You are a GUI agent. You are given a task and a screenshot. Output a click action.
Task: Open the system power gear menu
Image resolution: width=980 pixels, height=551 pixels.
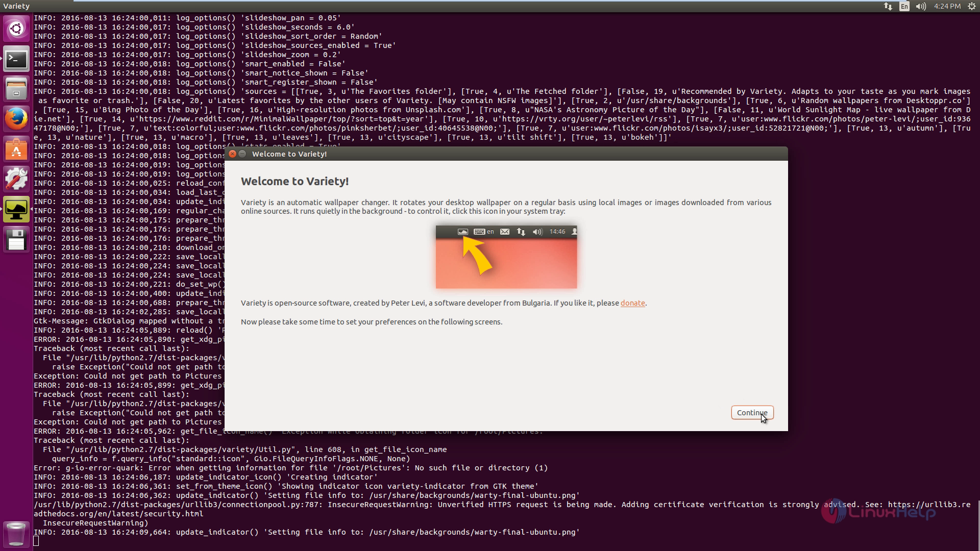972,6
